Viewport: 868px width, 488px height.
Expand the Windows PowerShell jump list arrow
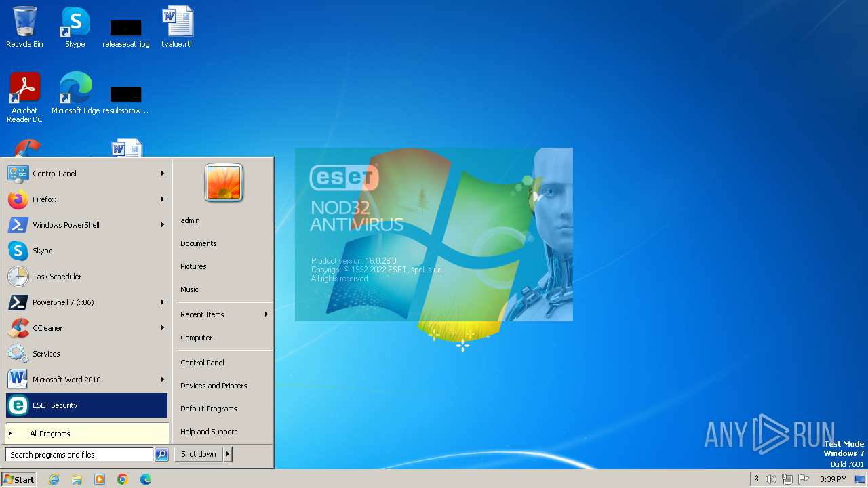point(163,225)
